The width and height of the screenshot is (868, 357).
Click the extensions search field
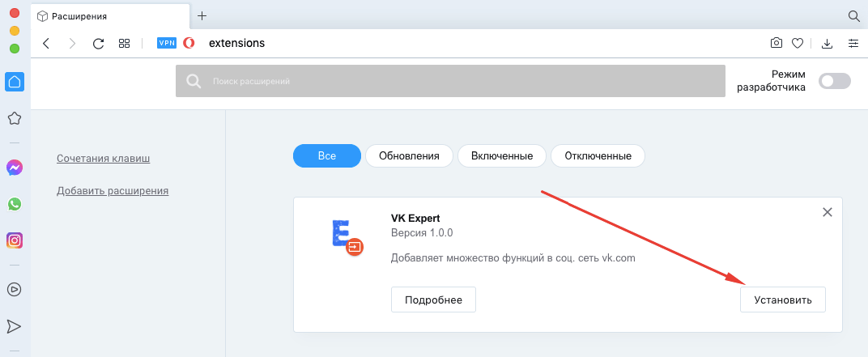click(449, 81)
